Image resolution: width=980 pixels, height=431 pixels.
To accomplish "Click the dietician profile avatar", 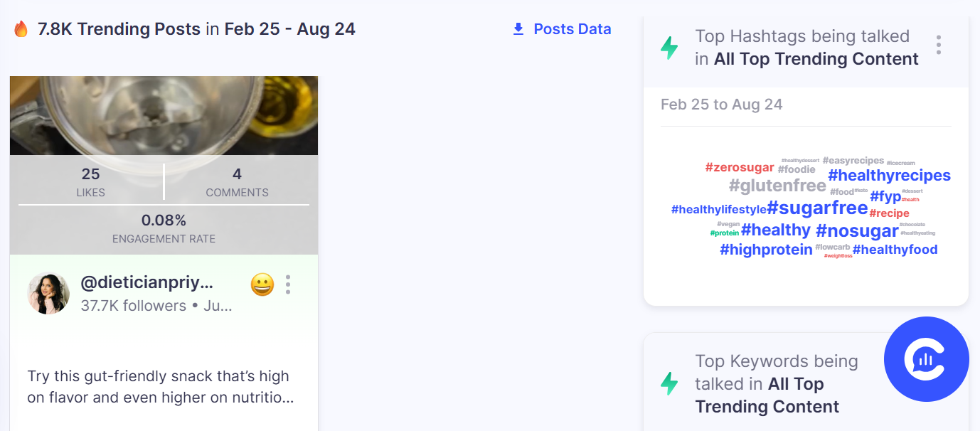I will (x=48, y=293).
